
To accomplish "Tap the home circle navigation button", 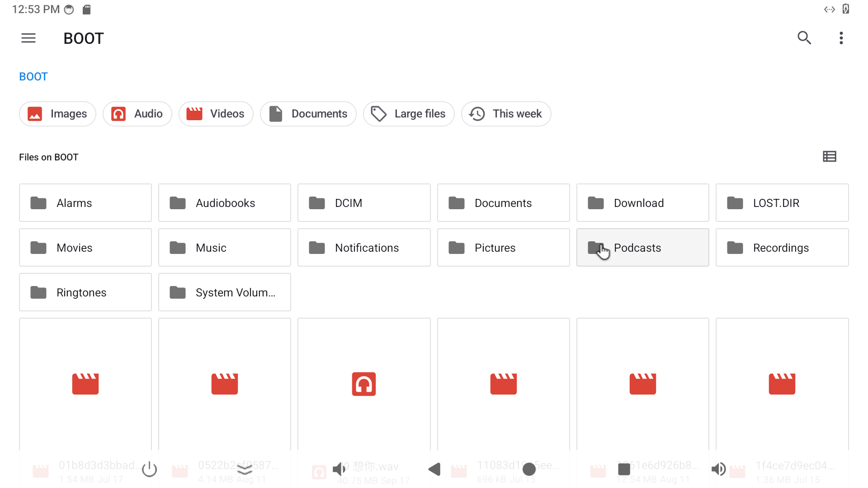I will (529, 469).
